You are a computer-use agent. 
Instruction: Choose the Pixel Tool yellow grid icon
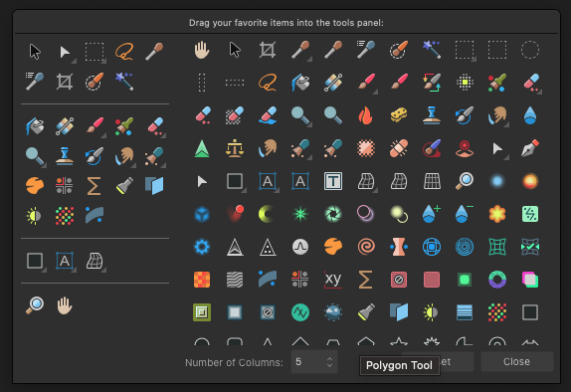pos(465,83)
